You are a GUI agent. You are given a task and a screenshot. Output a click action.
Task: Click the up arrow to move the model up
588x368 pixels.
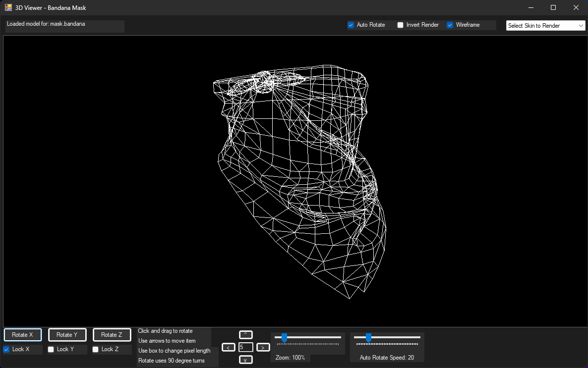coord(245,334)
